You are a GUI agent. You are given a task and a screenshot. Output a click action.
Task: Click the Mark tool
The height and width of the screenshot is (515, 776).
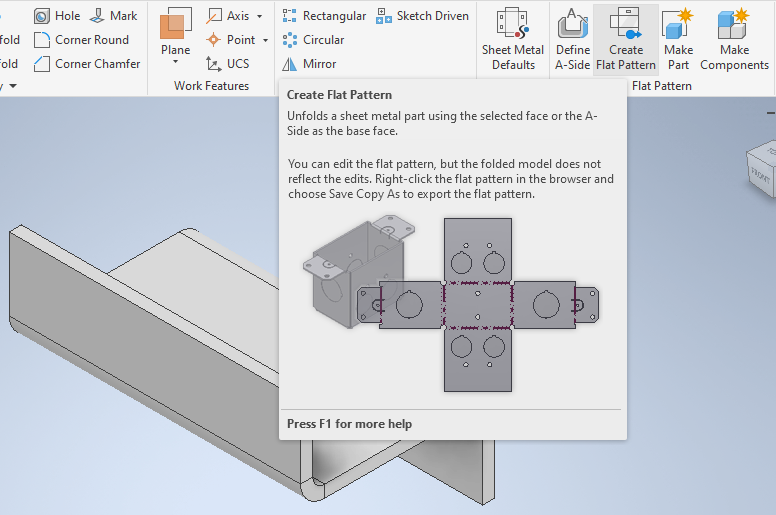tap(113, 16)
